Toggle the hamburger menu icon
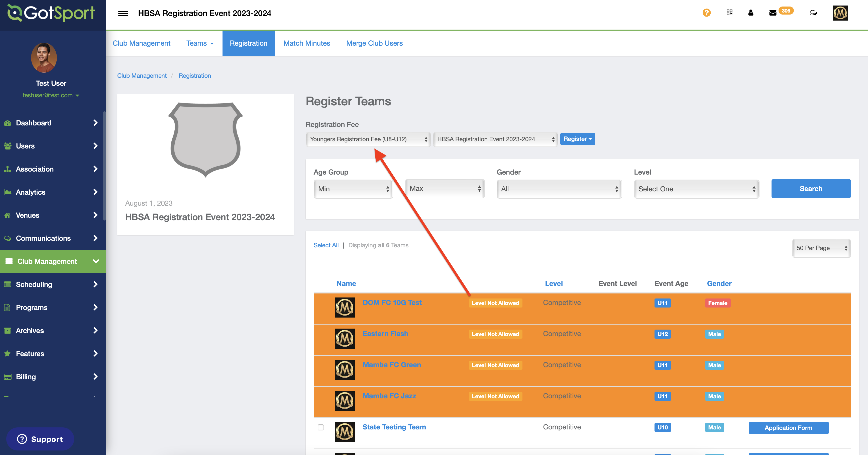The image size is (868, 455). pyautogui.click(x=123, y=14)
